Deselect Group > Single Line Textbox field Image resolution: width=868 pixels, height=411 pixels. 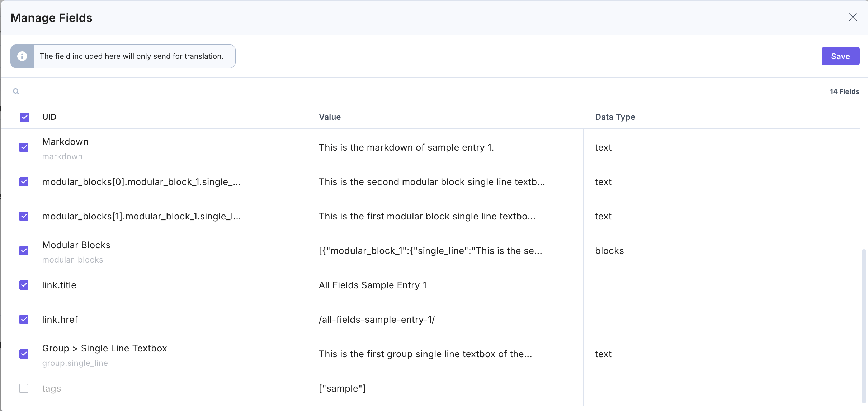point(24,354)
